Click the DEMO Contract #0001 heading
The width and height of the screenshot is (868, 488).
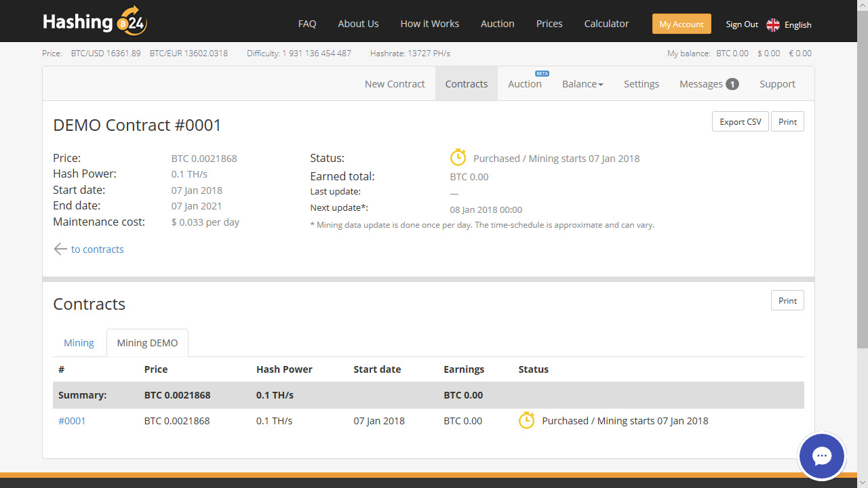[137, 125]
